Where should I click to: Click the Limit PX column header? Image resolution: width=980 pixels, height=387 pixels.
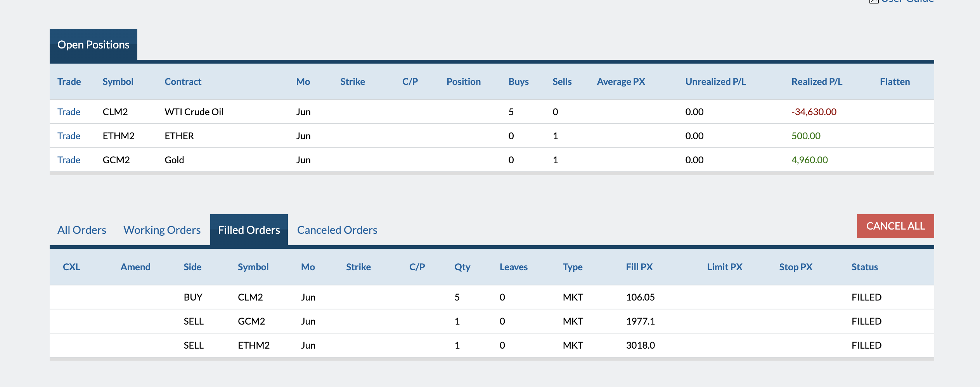point(725,267)
